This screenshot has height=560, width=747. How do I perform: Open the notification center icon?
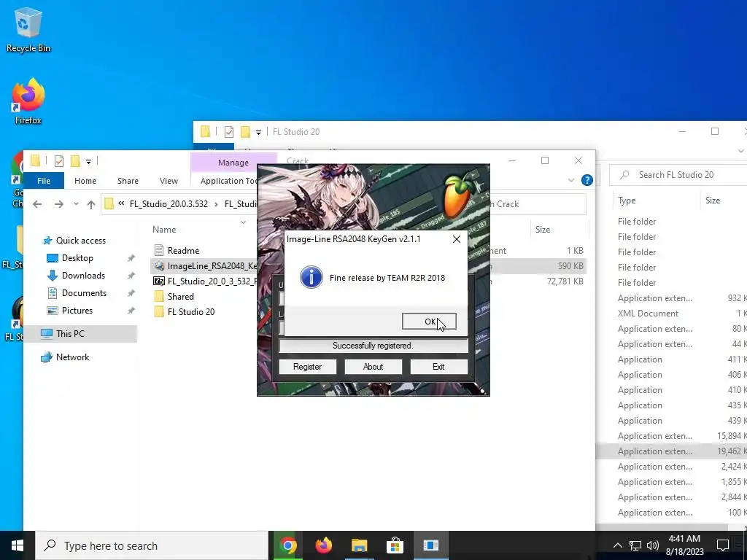[x=723, y=545]
